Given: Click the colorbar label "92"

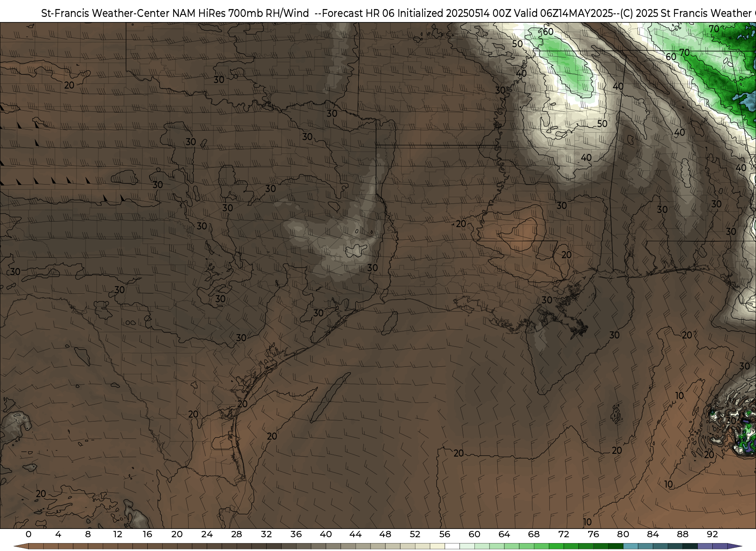Looking at the screenshot, I should pyautogui.click(x=712, y=534).
